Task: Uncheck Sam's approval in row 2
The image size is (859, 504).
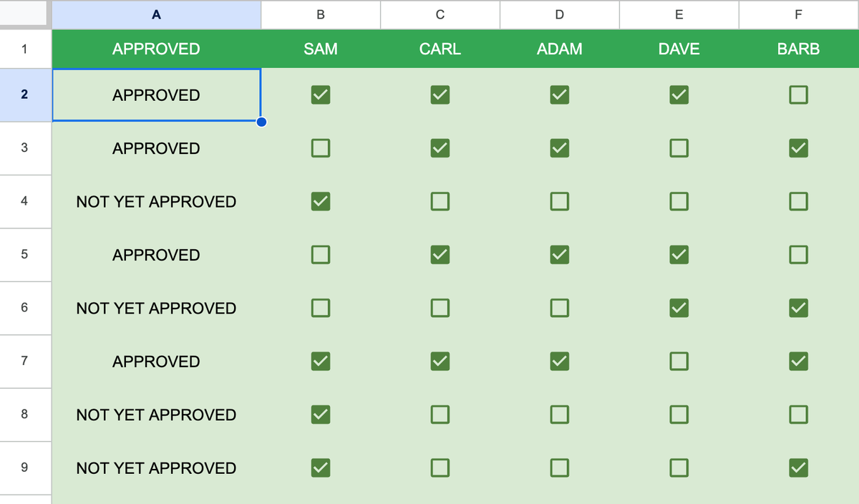Action: 320,94
